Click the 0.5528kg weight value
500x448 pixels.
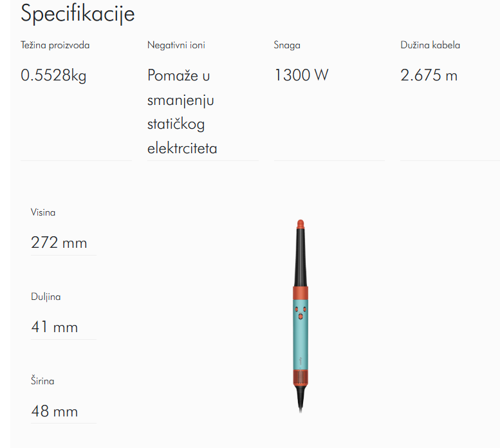(x=53, y=75)
